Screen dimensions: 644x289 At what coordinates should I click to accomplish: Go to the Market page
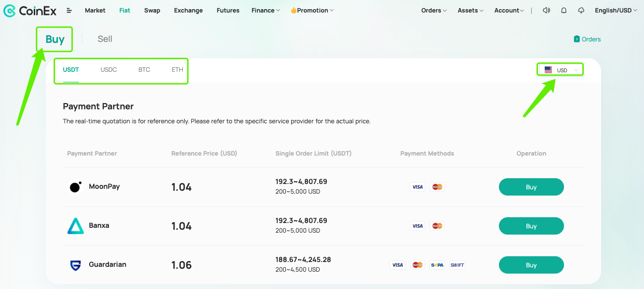(95, 10)
